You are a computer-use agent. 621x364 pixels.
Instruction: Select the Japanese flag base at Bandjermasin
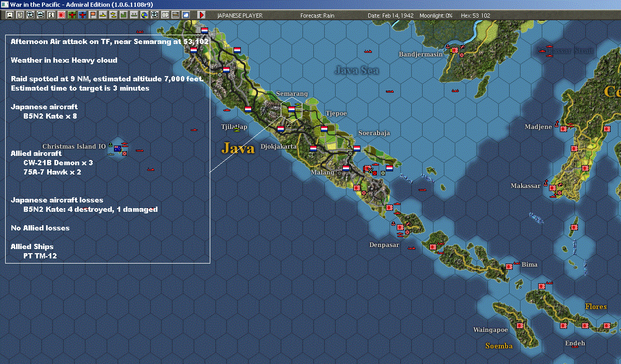tap(455, 50)
